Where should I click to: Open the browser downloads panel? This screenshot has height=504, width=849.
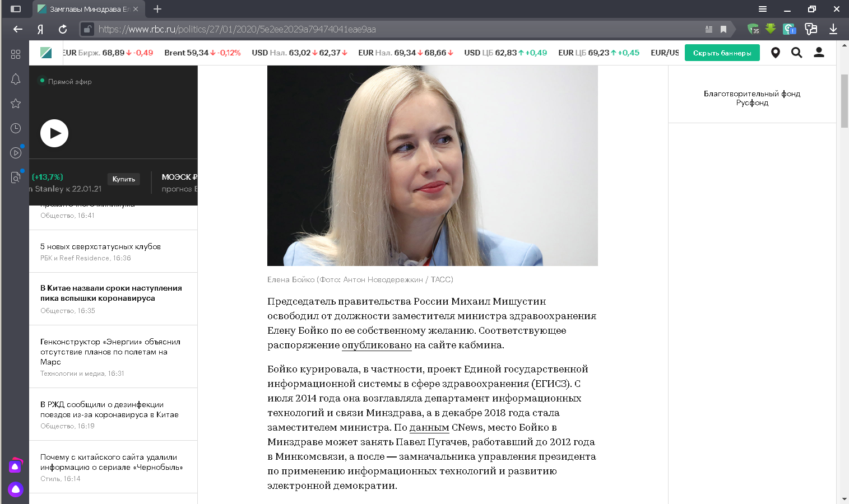pos(833,29)
